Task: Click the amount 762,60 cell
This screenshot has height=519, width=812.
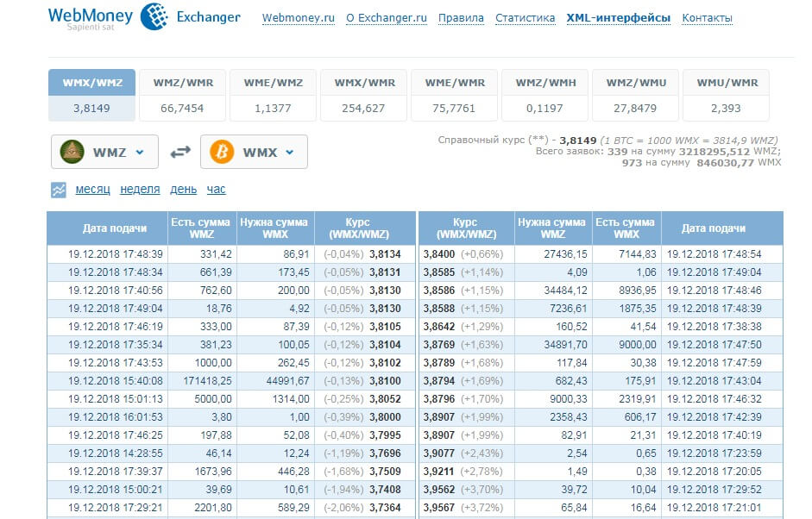Action: (216, 291)
